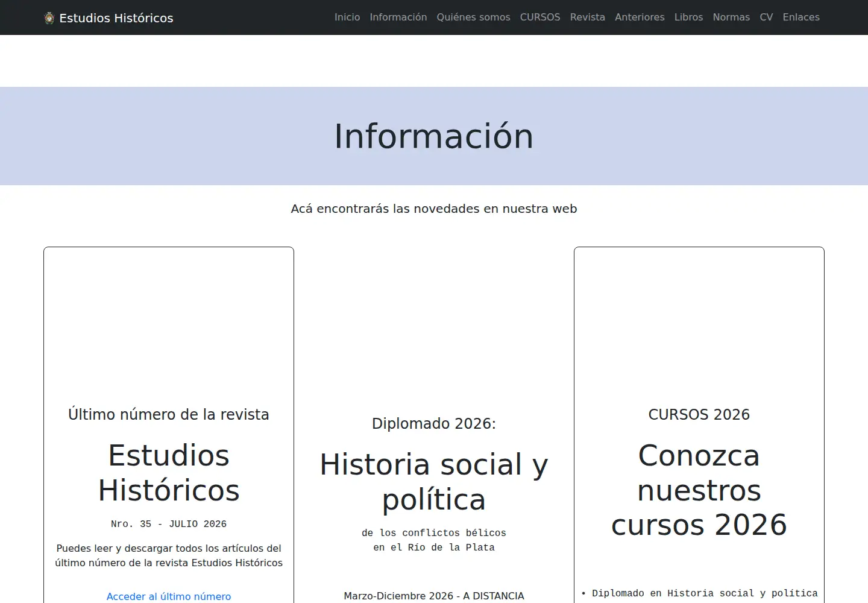Select Anteriores in the top navigation
The height and width of the screenshot is (603, 868).
(640, 17)
